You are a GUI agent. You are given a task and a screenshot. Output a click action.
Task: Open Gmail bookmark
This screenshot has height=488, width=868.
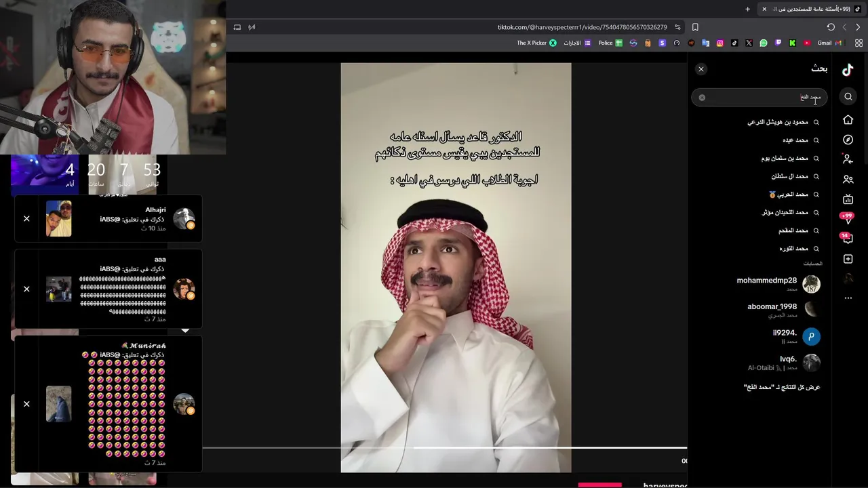click(x=829, y=43)
